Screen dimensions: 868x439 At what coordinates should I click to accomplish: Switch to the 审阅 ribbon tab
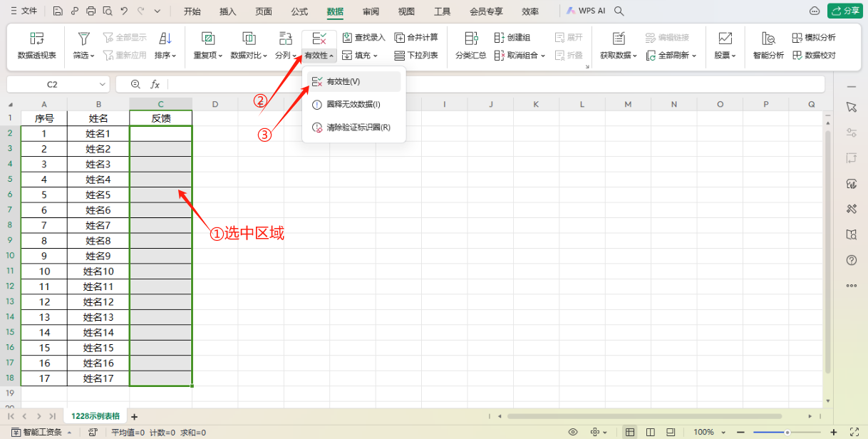pyautogui.click(x=371, y=11)
